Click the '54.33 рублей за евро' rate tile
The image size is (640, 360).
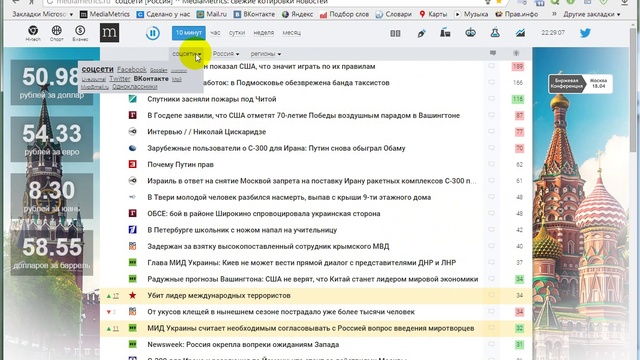pyautogui.click(x=52, y=139)
